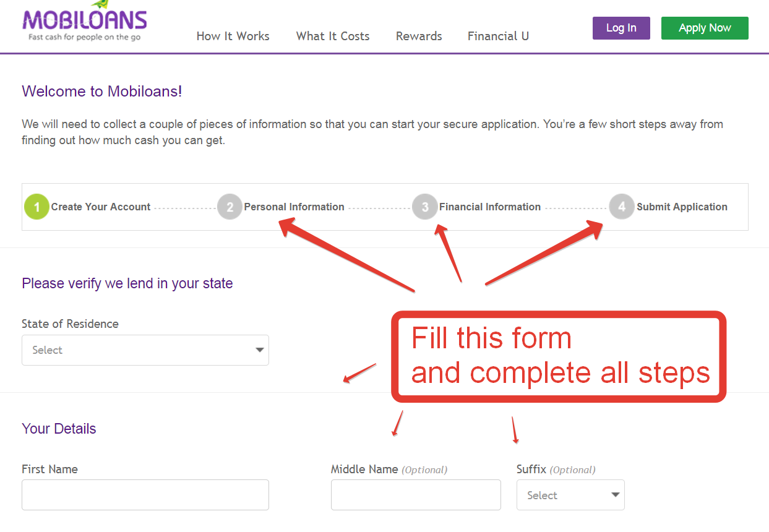Select the Submit Application step label

pos(682,207)
